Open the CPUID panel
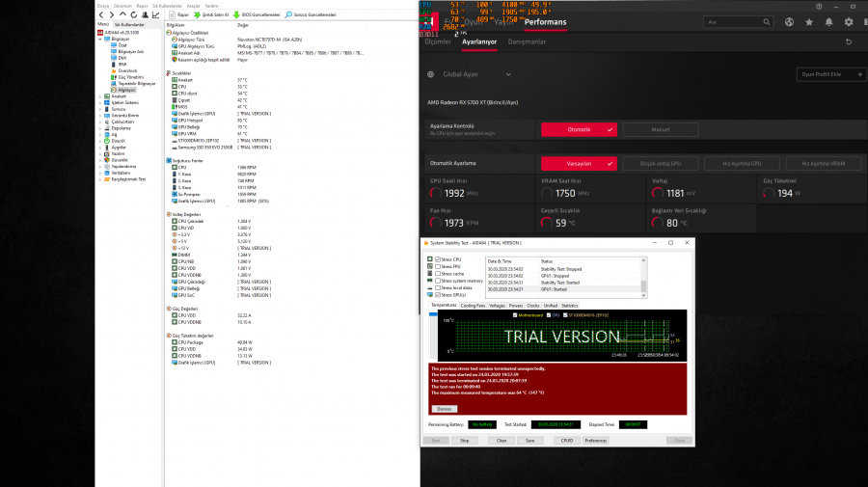Screen dimensions: 868x487 coord(567,441)
